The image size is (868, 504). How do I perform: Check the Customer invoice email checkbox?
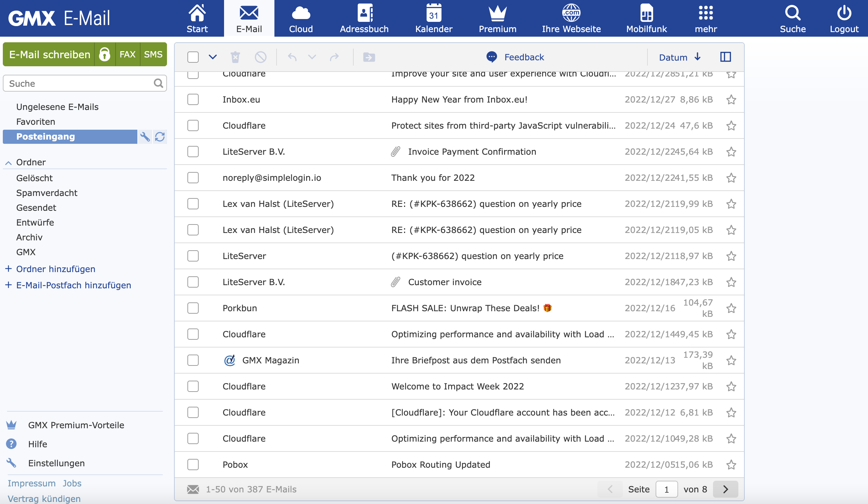coord(193,282)
